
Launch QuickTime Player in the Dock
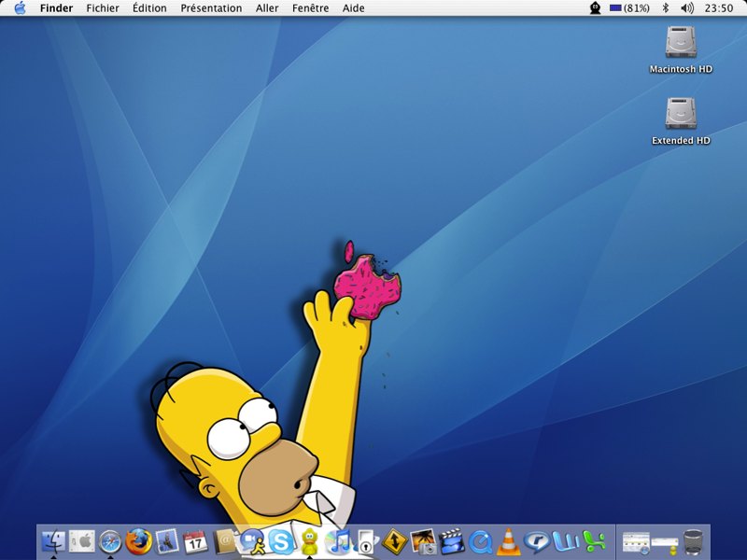click(x=480, y=542)
